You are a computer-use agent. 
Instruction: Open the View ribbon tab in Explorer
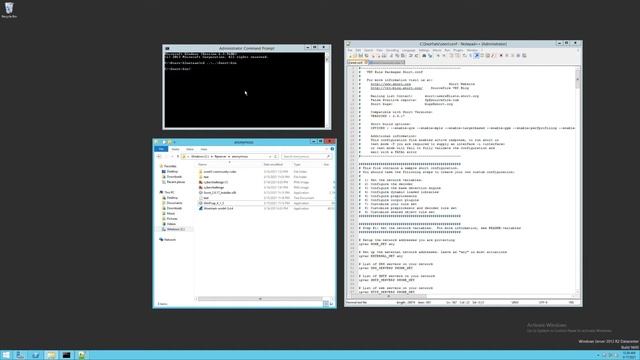pos(204,149)
